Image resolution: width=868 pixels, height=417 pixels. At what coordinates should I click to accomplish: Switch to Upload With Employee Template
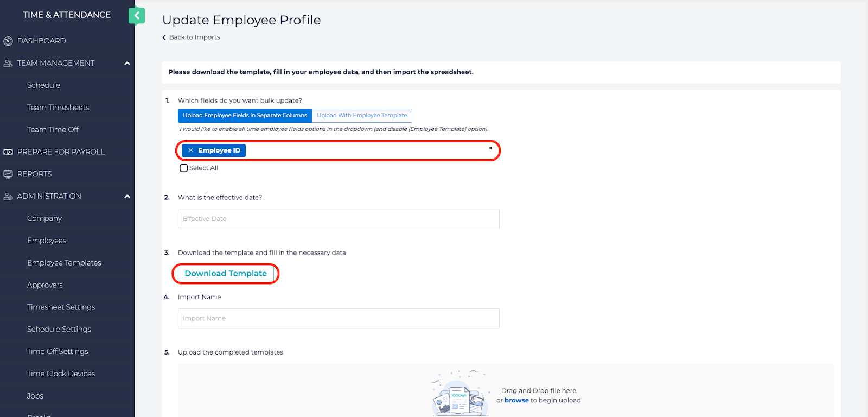[x=362, y=116]
